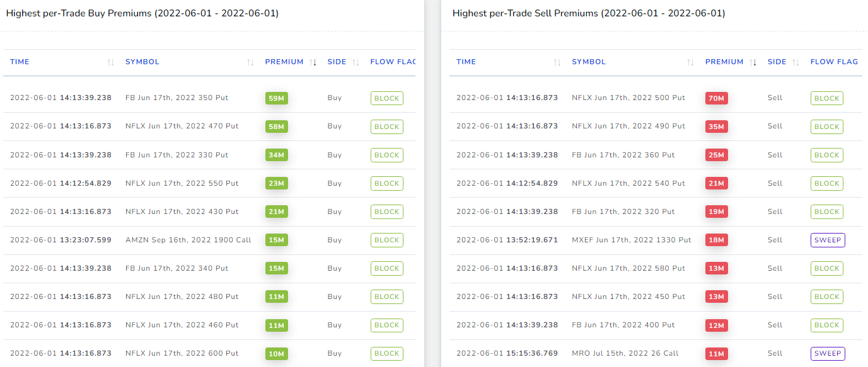Viewport: 868px width, 367px height.
Task: Select NFLX Jun 17th, 2022 460 Put
Action: click(182, 324)
